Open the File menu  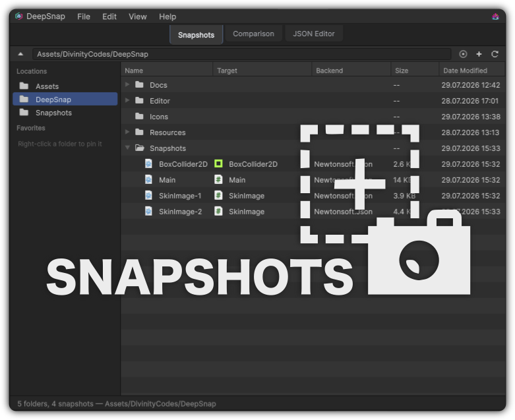pos(84,16)
